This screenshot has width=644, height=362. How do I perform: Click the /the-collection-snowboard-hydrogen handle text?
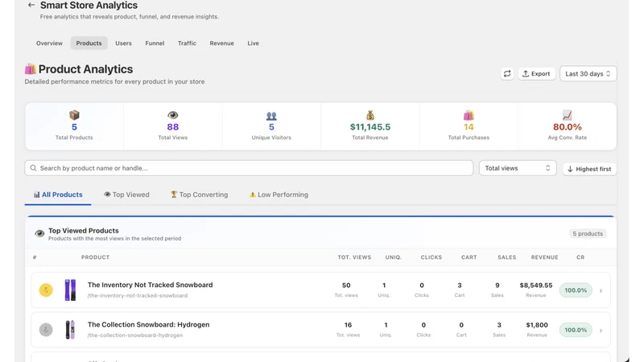tap(135, 335)
